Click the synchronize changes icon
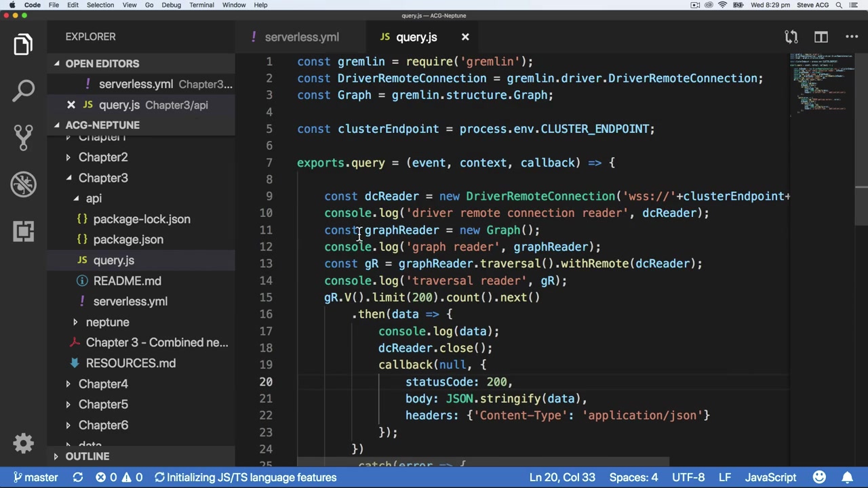Screen dimensions: 868x488 point(78,477)
